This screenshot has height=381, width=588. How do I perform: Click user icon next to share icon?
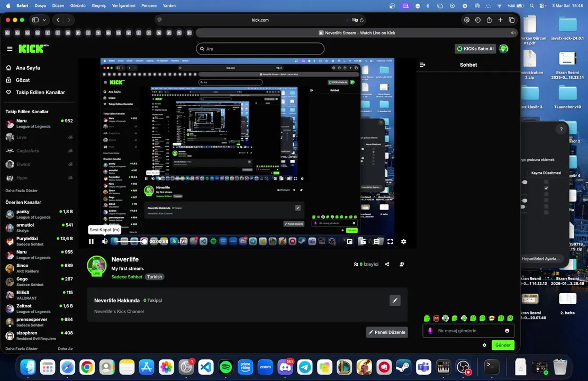(x=402, y=265)
